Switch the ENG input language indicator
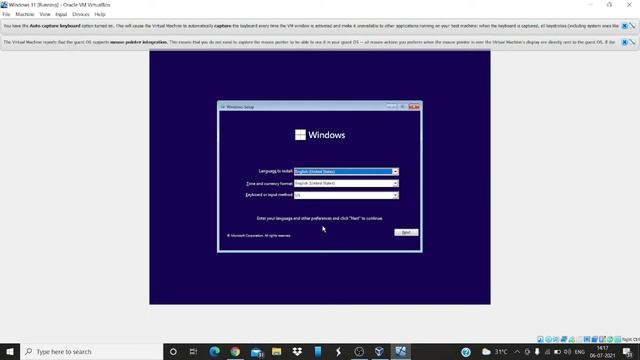Viewport: 640px width, 360px height. (580, 352)
